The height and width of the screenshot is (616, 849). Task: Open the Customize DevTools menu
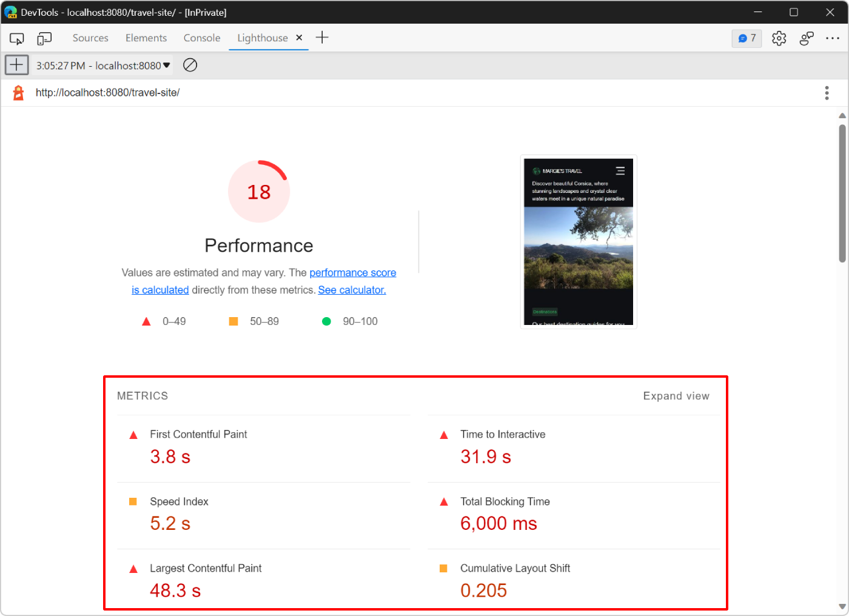tap(833, 38)
